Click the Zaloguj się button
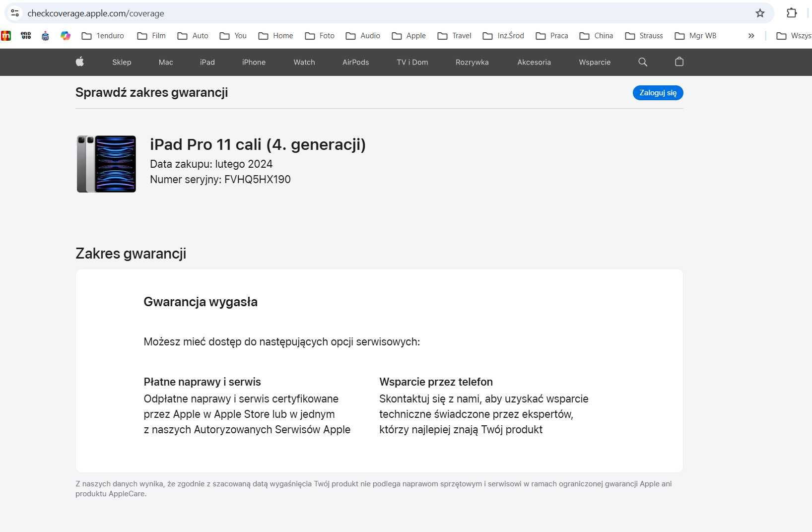Image resolution: width=812 pixels, height=532 pixels. [658, 93]
